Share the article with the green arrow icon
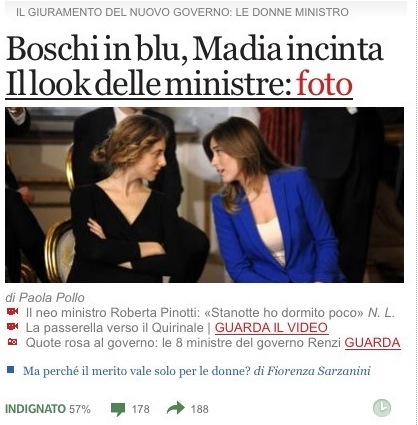The image size is (418, 425). (176, 408)
